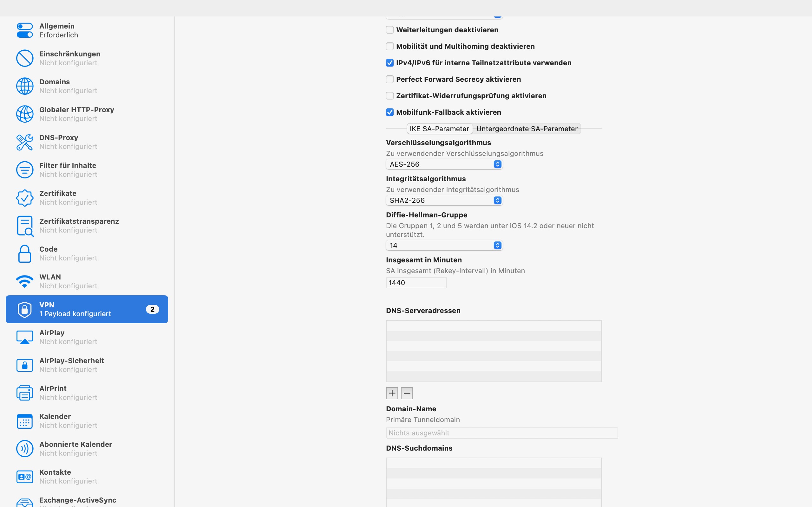
Task: Select the DNS-Proxy tools icon
Action: pos(24,142)
